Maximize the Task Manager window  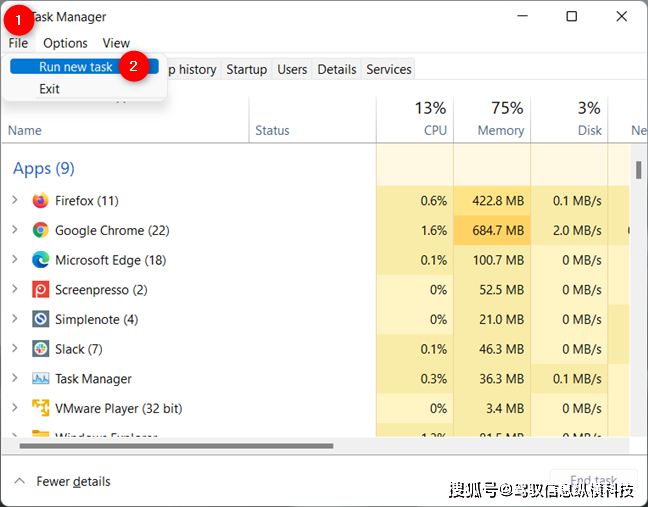point(572,17)
